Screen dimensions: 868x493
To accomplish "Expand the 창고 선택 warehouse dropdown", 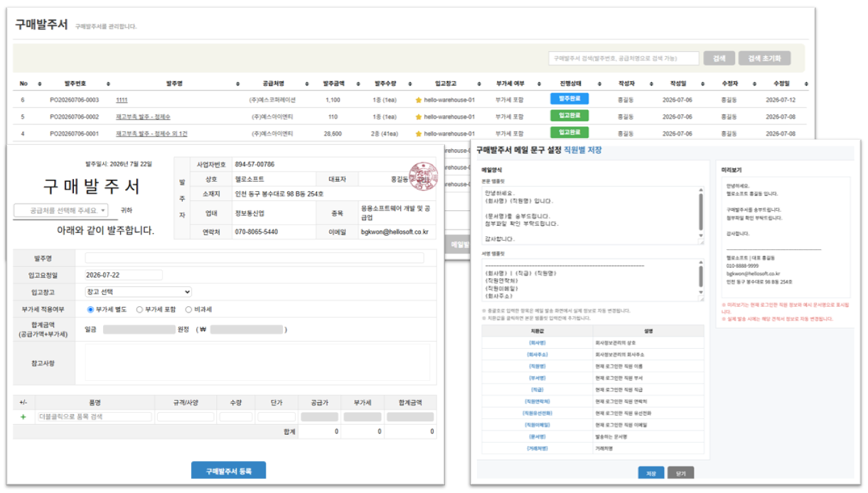I will coord(138,291).
